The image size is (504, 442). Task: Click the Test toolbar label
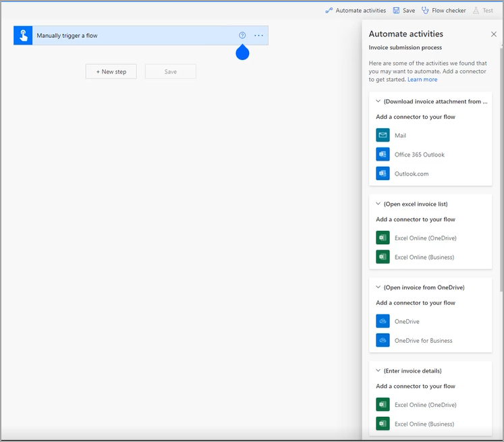[488, 11]
